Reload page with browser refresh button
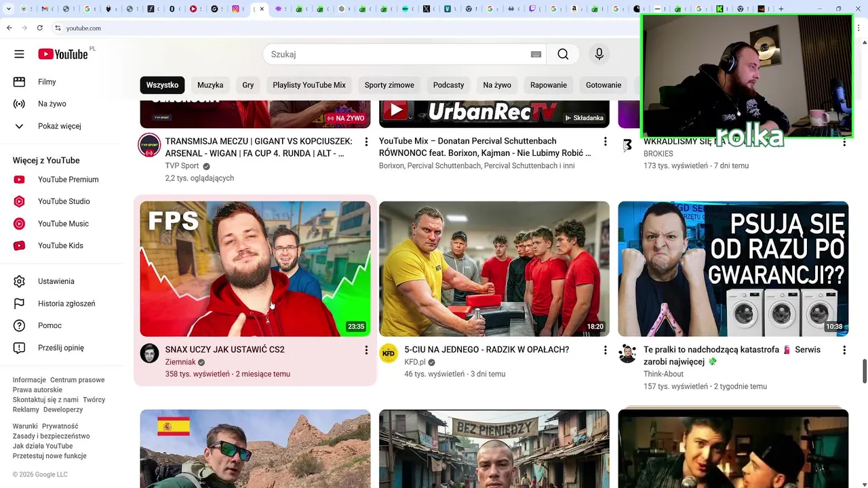Screen dimensions: 868x488 point(40,28)
